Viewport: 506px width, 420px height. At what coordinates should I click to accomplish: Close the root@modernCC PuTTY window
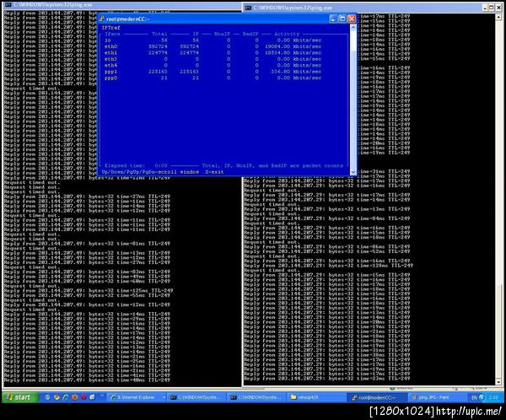click(x=352, y=19)
